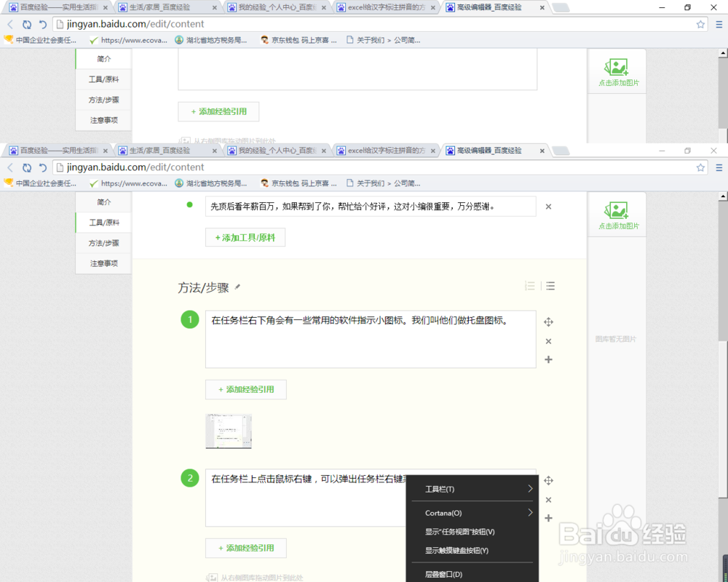
Task: Toggle 显示触摸键盘按钮 in the context menu
Action: point(457,551)
